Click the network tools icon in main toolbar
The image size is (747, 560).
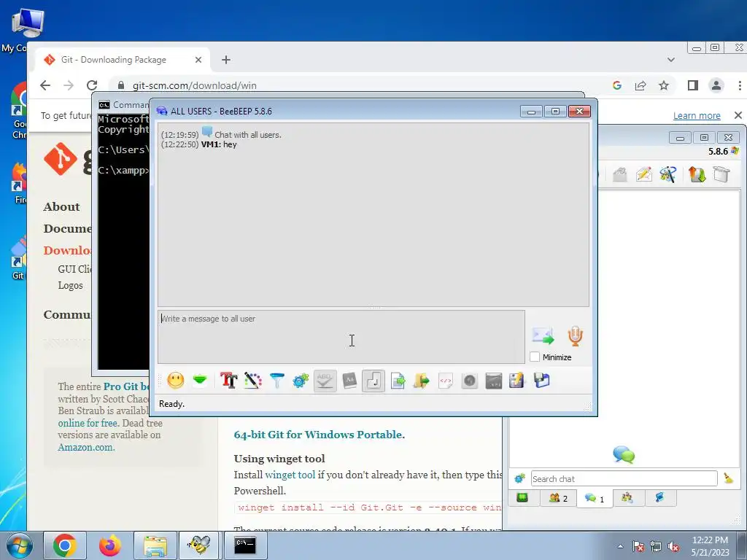pyautogui.click(x=668, y=175)
